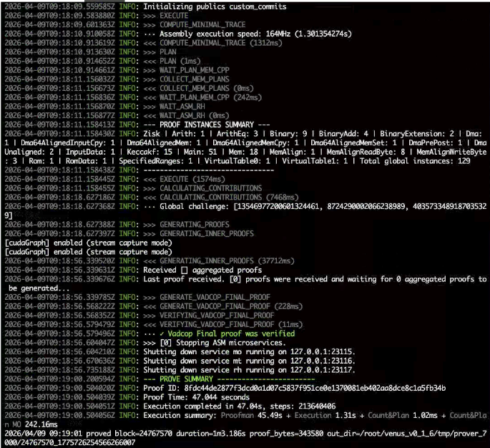Click '<<< GENERATE_VADCOP_FINAL_PROOF (228ms)' entry
490x448 pixels.
click(x=222, y=306)
